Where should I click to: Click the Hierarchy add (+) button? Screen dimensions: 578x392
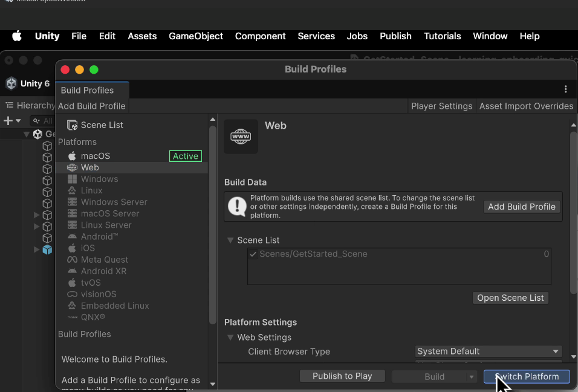coord(8,120)
